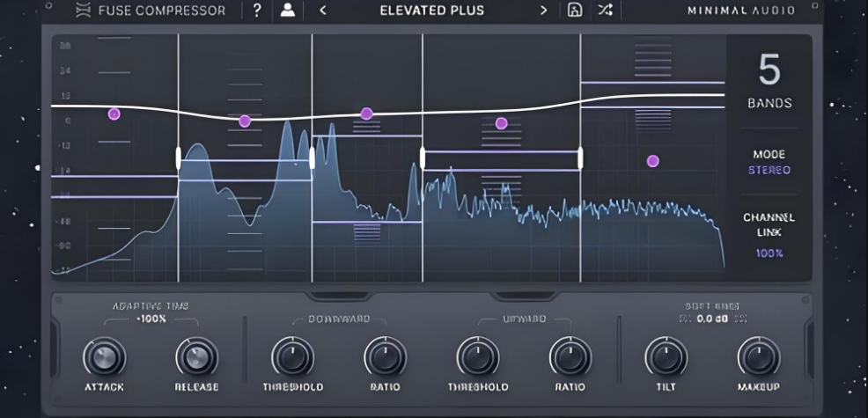Image resolution: width=868 pixels, height=418 pixels.
Task: Change the STEREO mode value
Action: (769, 171)
